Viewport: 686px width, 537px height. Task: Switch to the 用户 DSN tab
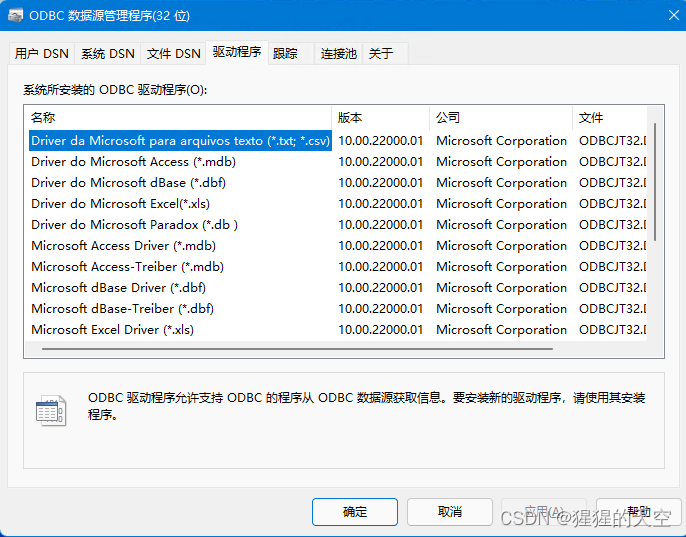pos(42,53)
